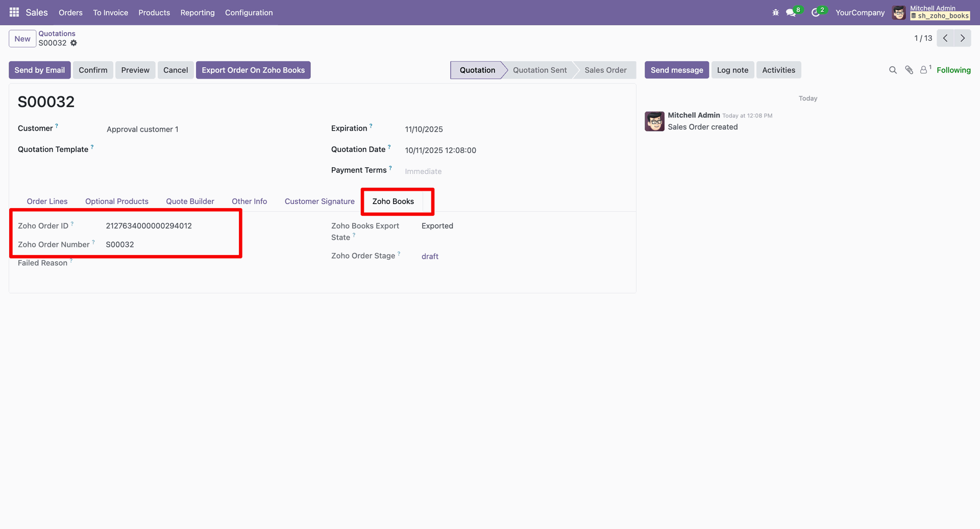980x529 pixels.
Task: Select the Sales Order status stage
Action: 605,70
